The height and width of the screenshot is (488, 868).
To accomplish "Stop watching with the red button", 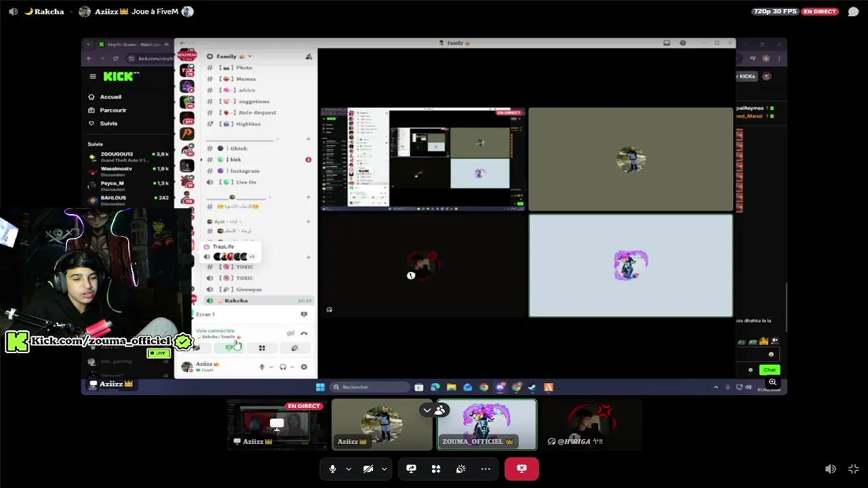I will 521,468.
